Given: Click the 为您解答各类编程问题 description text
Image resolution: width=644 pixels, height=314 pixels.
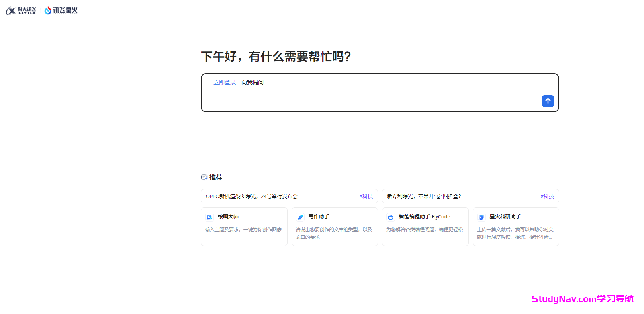Looking at the screenshot, I should click(425, 230).
